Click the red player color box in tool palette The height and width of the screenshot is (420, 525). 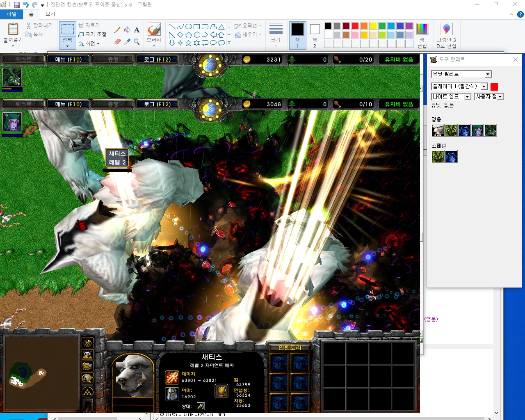[x=494, y=87]
